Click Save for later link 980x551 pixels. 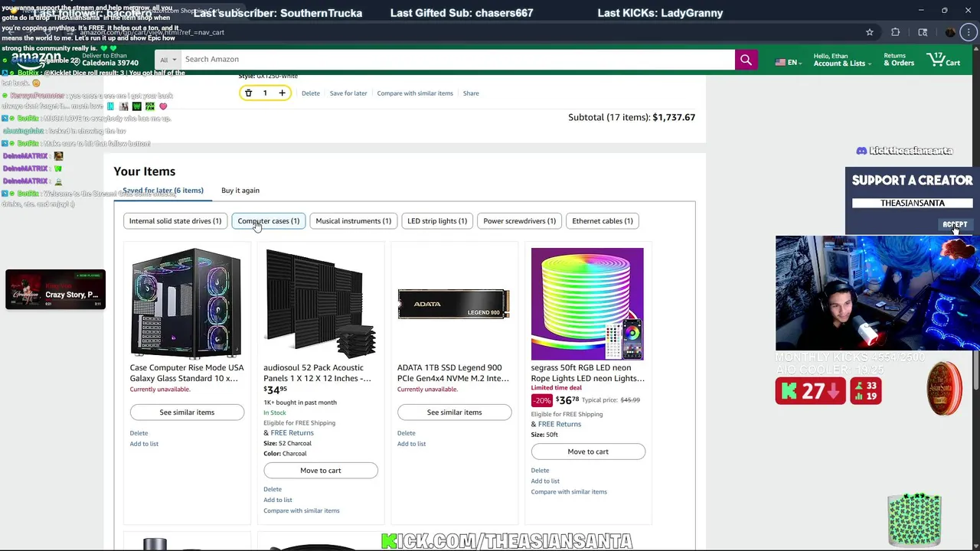click(x=348, y=93)
